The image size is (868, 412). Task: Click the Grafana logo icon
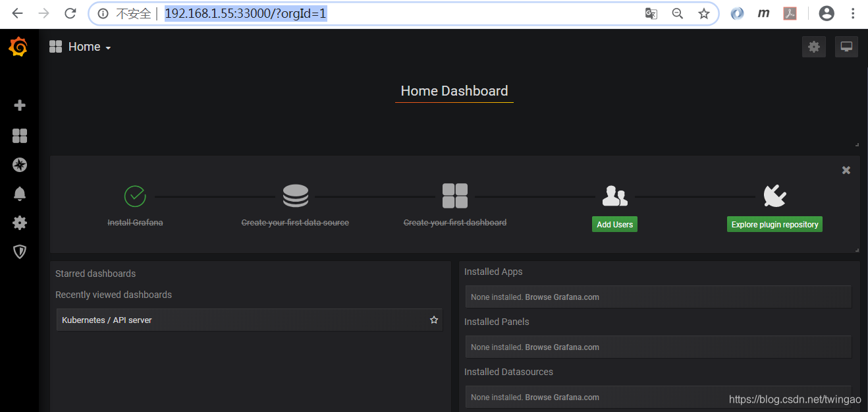click(x=18, y=47)
